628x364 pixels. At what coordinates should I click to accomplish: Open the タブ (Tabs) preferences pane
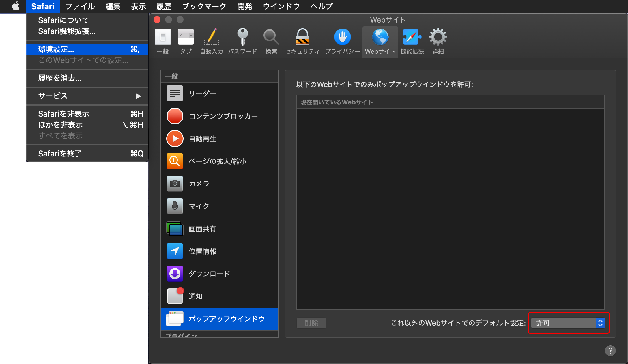click(x=186, y=42)
